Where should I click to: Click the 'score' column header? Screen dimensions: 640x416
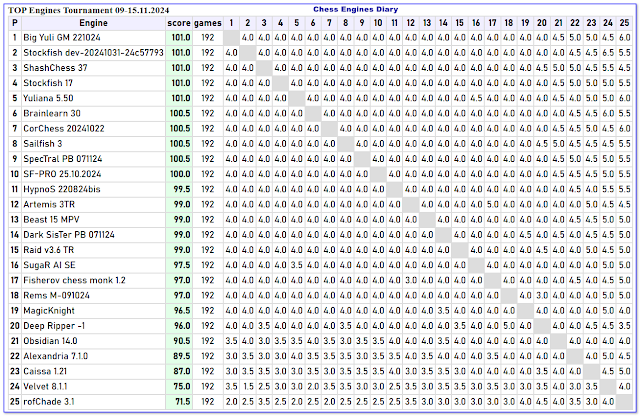[179, 23]
